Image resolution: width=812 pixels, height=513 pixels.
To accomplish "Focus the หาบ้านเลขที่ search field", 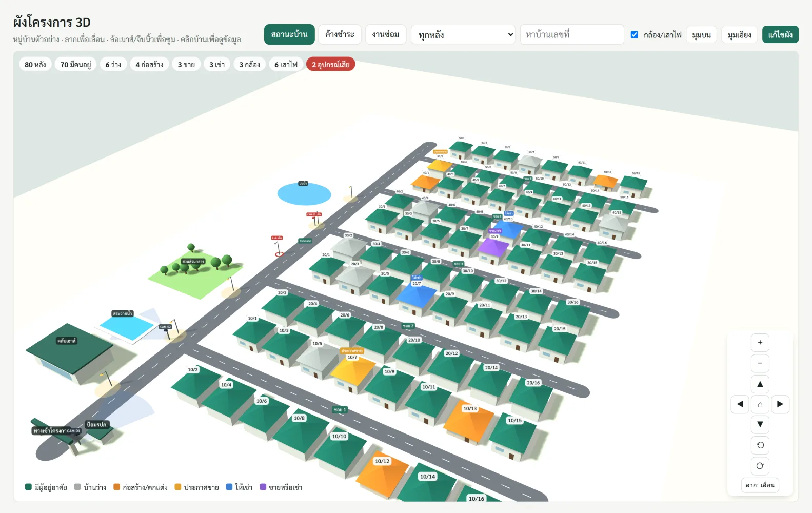I will [x=572, y=34].
